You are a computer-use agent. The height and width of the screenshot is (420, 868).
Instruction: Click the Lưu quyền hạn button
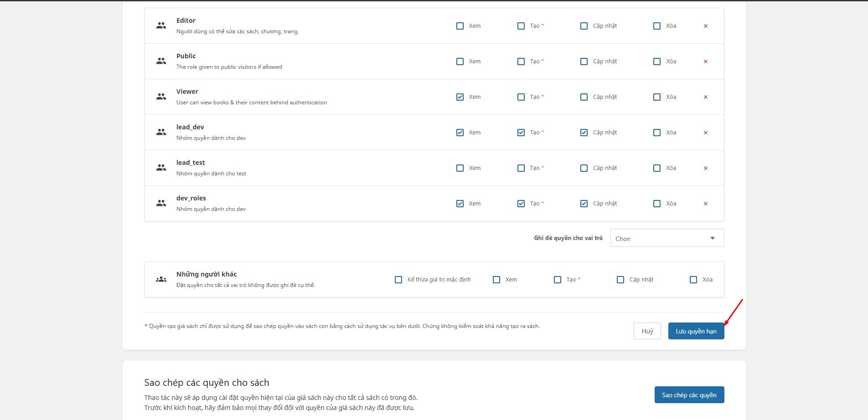pyautogui.click(x=696, y=331)
